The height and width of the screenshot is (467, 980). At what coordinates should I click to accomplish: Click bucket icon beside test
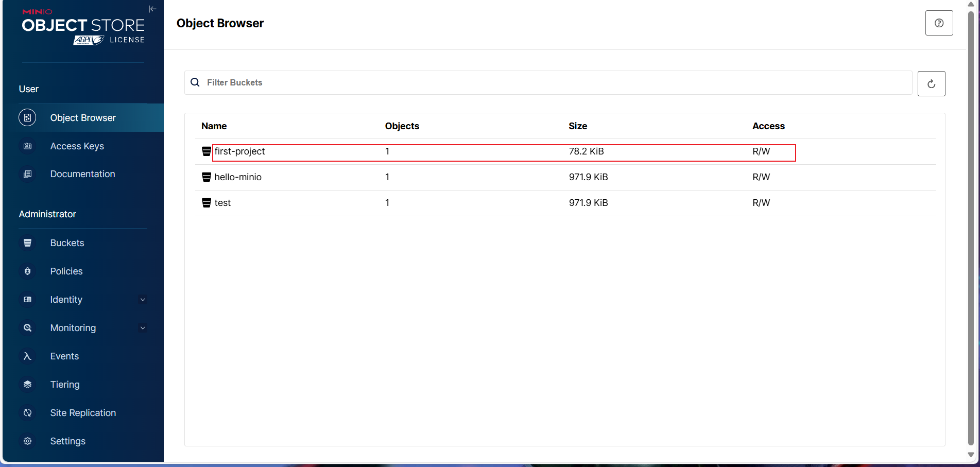(x=207, y=203)
